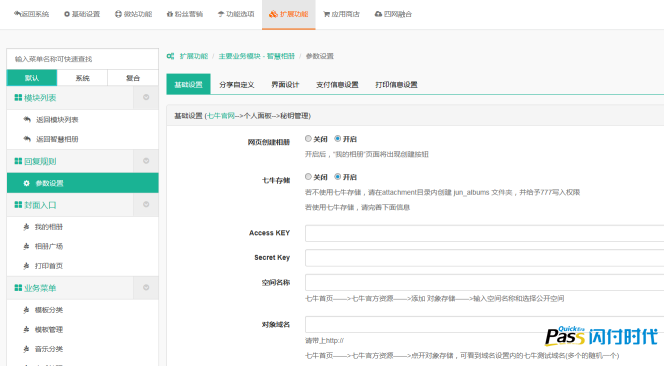
Task: Collapse the 业务菜单 section with its chevron
Action: coord(146,288)
